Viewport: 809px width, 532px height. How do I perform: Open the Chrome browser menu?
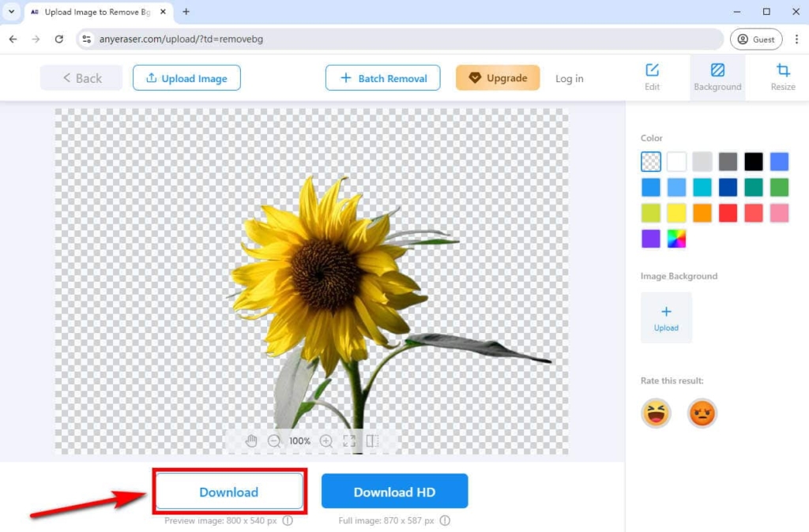(x=796, y=39)
